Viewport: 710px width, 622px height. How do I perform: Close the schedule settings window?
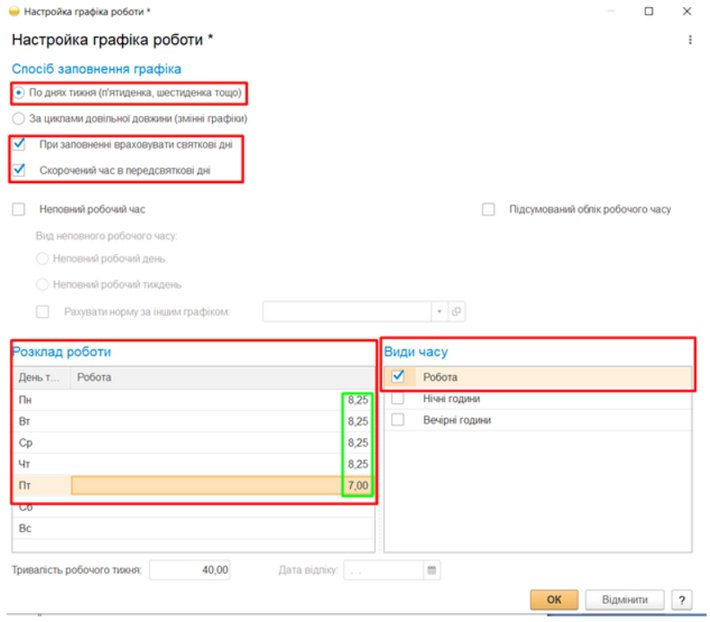coord(687,11)
